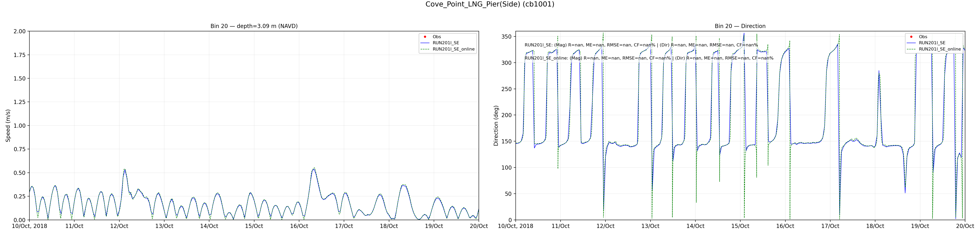Click the 300 tick on the direction axis
The image size is (980, 235).
point(507,63)
